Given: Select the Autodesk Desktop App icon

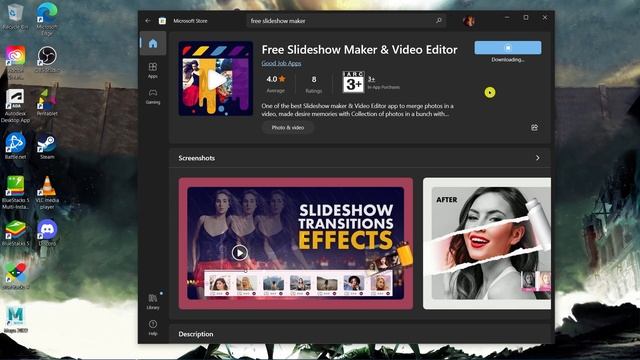Looking at the screenshot, I should (16, 106).
